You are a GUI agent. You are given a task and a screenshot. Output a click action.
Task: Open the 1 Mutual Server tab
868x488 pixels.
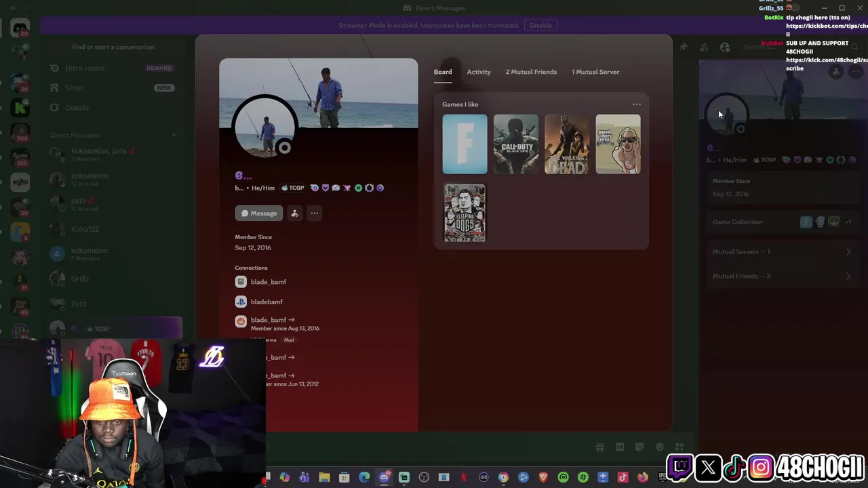[x=595, y=72]
